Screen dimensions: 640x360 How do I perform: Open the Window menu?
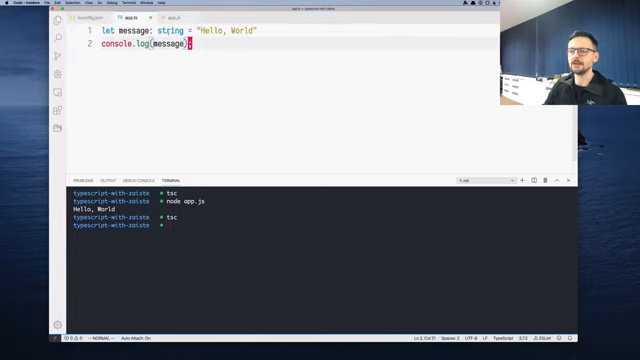pyautogui.click(x=147, y=3)
